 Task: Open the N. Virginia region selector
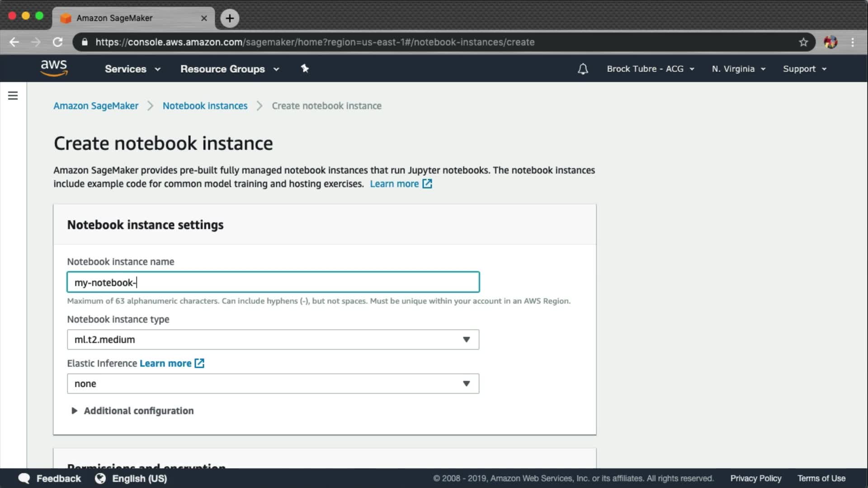738,69
